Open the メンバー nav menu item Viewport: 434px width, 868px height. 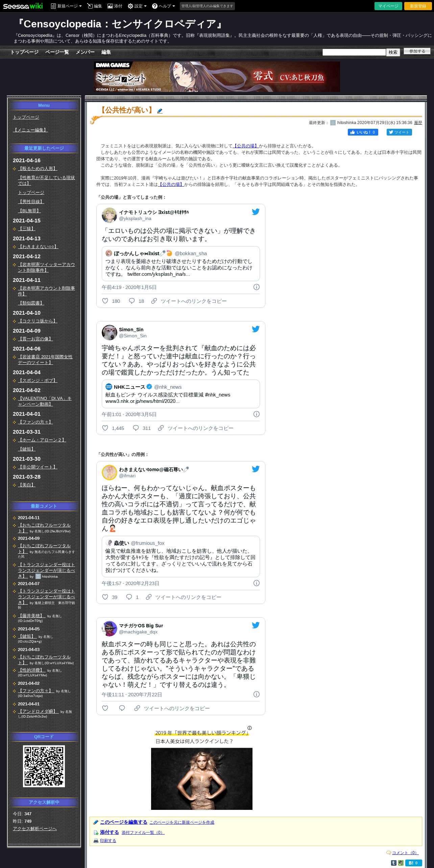pyautogui.click(x=85, y=52)
